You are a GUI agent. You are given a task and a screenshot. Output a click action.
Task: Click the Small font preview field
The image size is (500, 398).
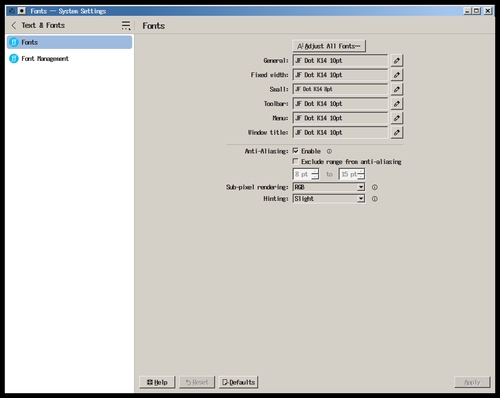coord(340,89)
